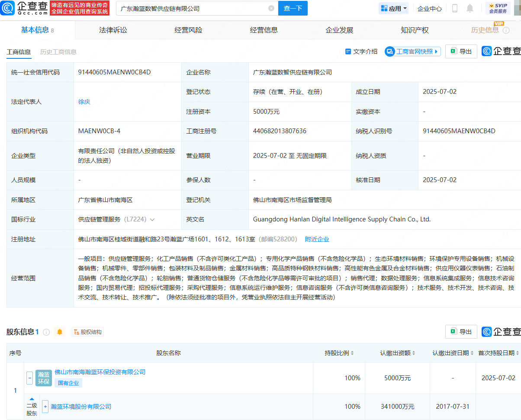Click info icon next to 股东信息
Image resolution: width=521 pixels, height=420 pixels.
[46, 332]
